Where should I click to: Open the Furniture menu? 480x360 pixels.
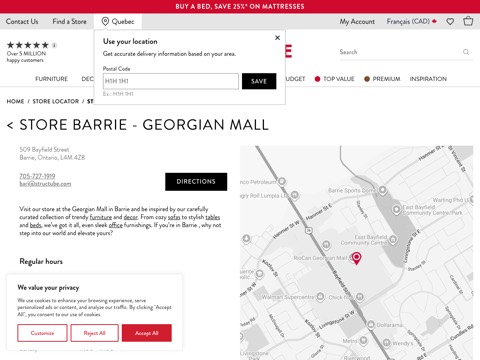(51, 79)
